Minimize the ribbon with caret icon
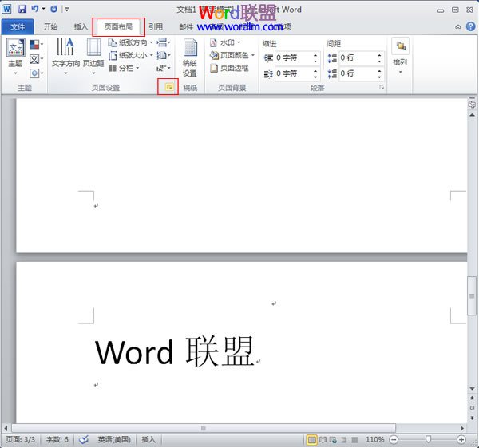 click(458, 27)
